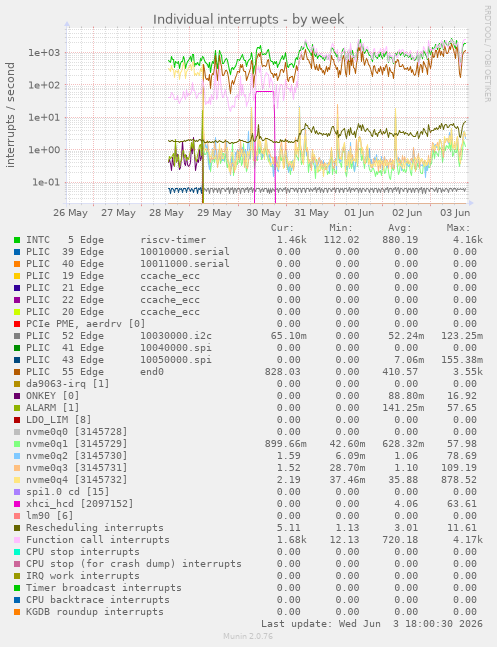Image resolution: width=497 pixels, height=647 pixels.
Task: Click the '10011000.serial' legend entry
Action: pos(185,264)
